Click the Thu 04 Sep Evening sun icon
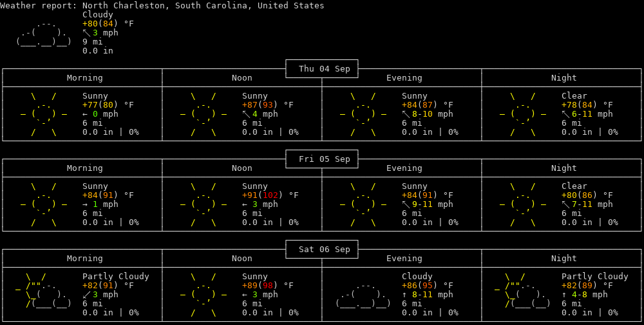This screenshot has width=644, height=325. 363,114
